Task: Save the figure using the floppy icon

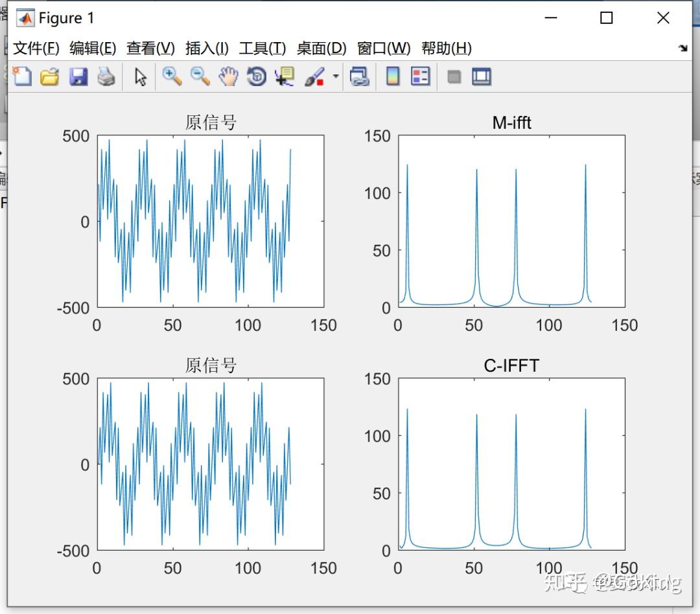Action: (78, 76)
